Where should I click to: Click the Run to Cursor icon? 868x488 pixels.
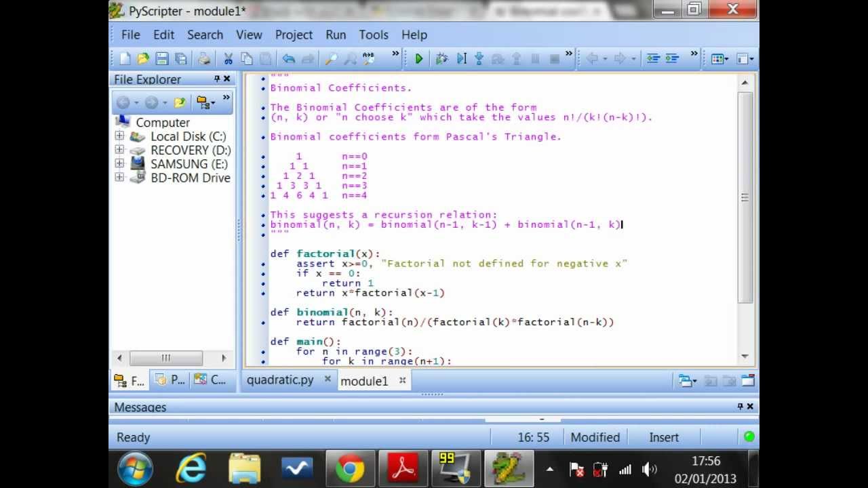(x=461, y=59)
